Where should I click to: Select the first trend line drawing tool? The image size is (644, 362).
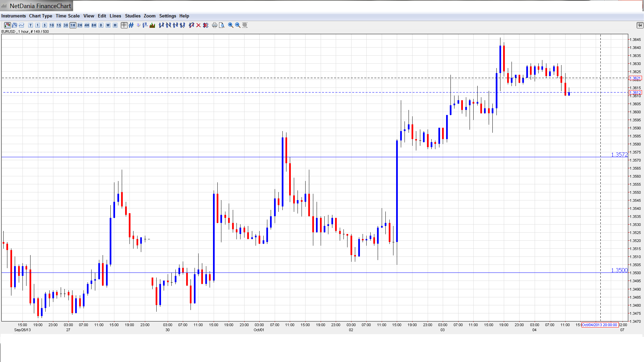(x=161, y=25)
